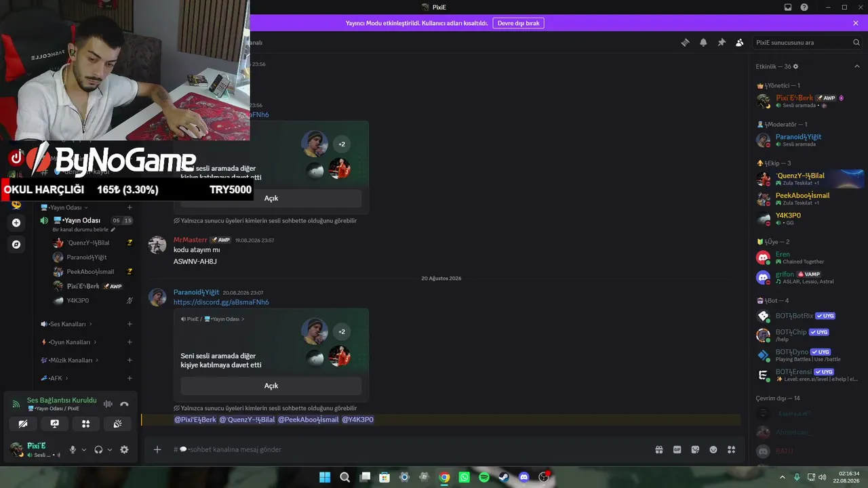The width and height of the screenshot is (868, 488).
Task: Share your screen in voice panel
Action: coord(54,424)
